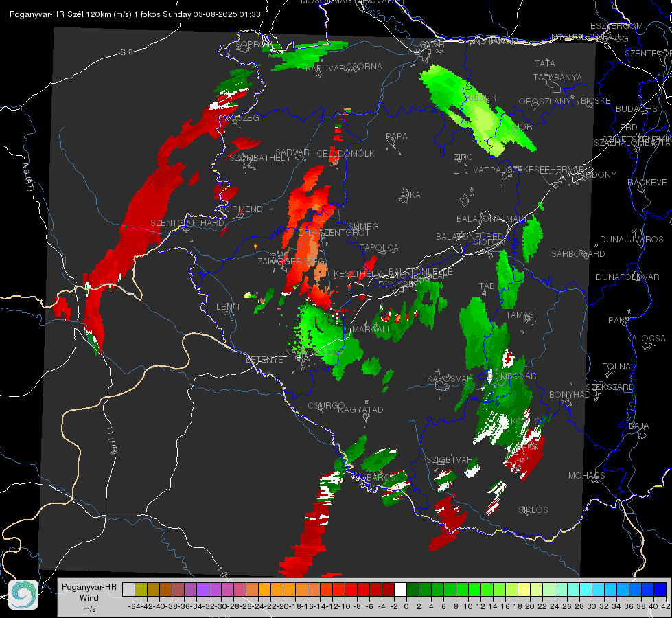Click the 11 (HR) road label
The height and width of the screenshot is (618, 672).
(111, 440)
